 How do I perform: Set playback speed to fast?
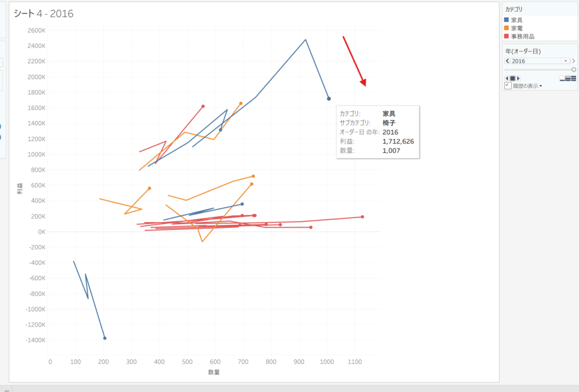[573, 79]
